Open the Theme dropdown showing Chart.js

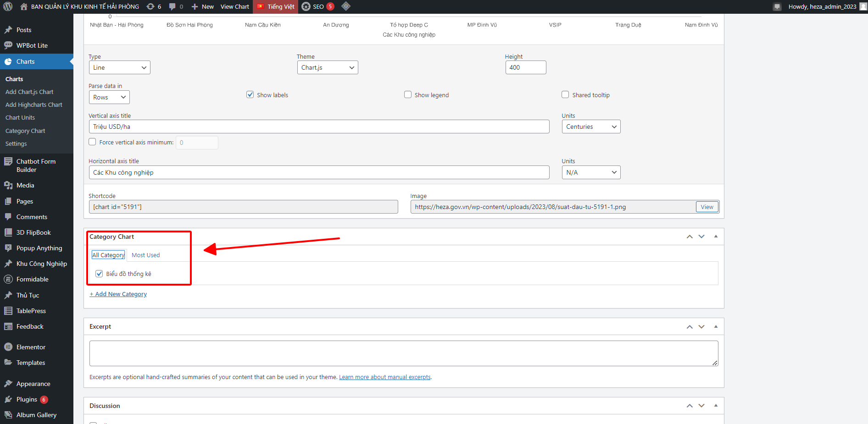[327, 68]
